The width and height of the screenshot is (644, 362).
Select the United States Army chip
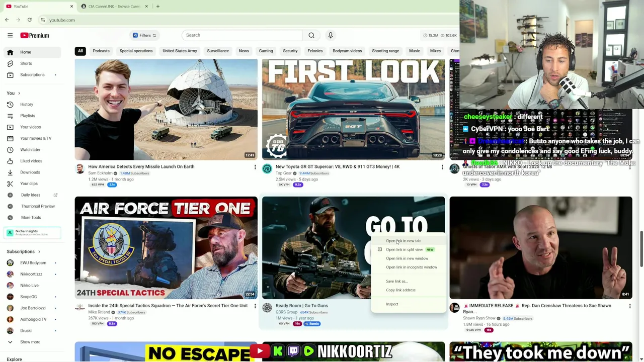[x=180, y=51]
